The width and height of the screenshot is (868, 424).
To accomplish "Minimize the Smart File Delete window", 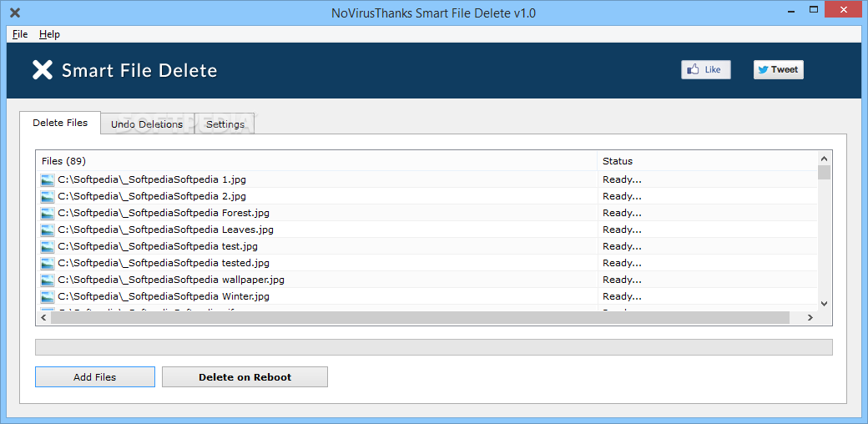I will (790, 10).
